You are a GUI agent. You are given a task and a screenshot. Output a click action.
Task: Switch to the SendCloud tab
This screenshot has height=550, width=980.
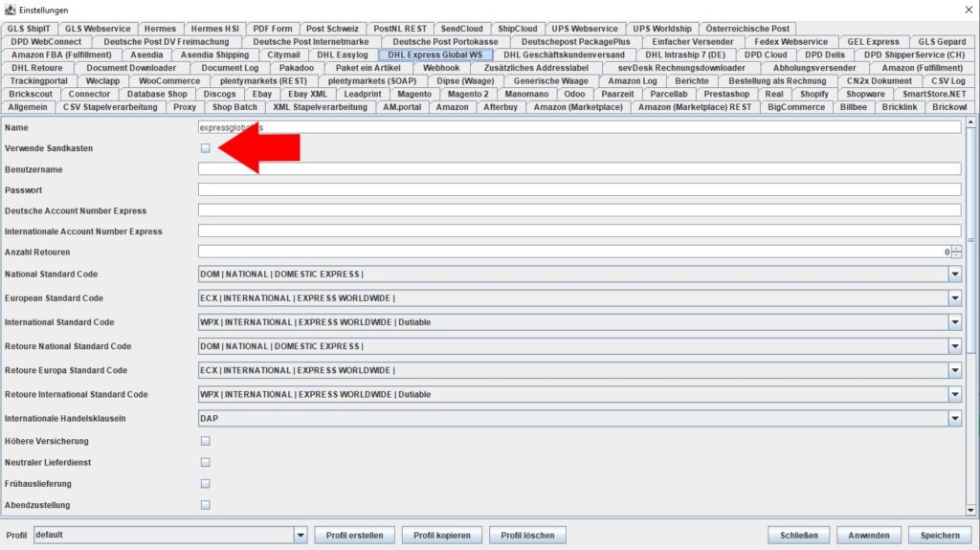[462, 29]
